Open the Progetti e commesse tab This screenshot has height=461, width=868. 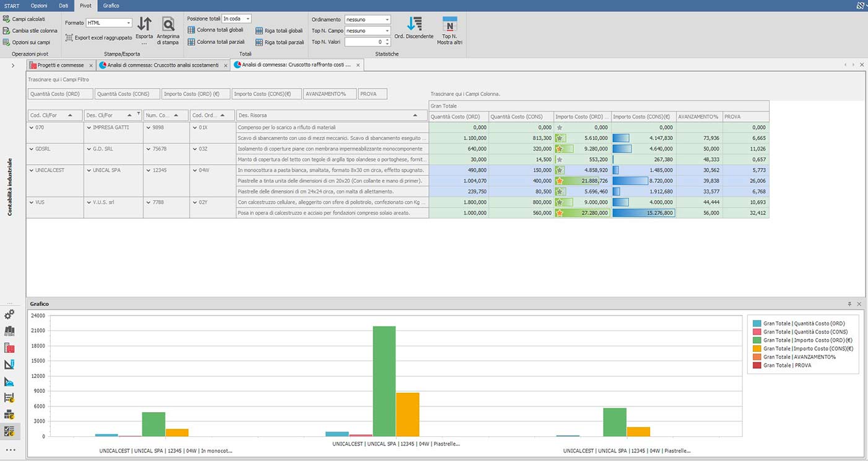coord(61,65)
